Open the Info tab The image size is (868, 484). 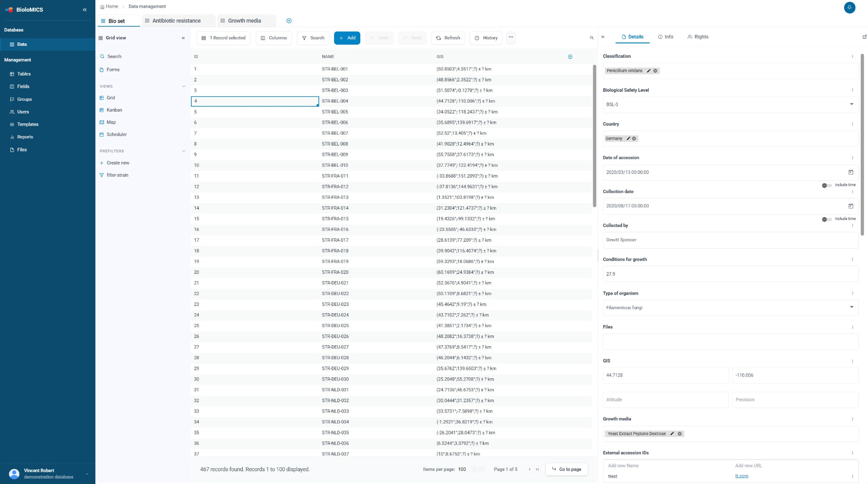(665, 37)
